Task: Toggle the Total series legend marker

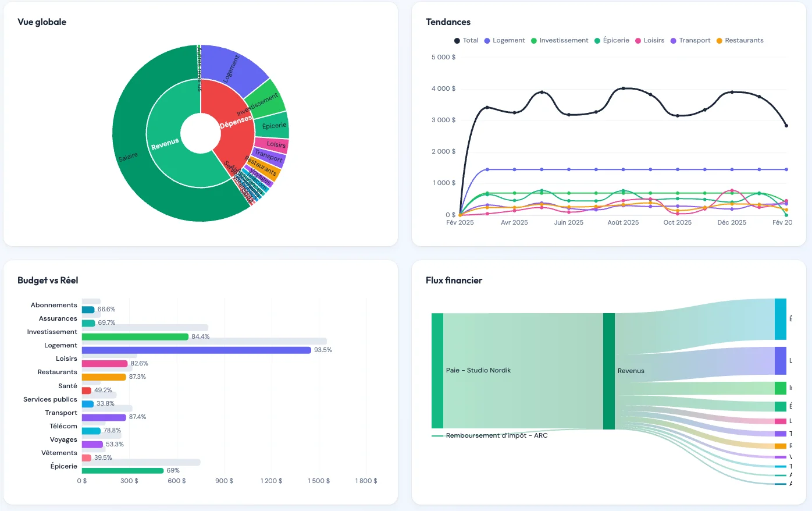Action: tap(457, 40)
